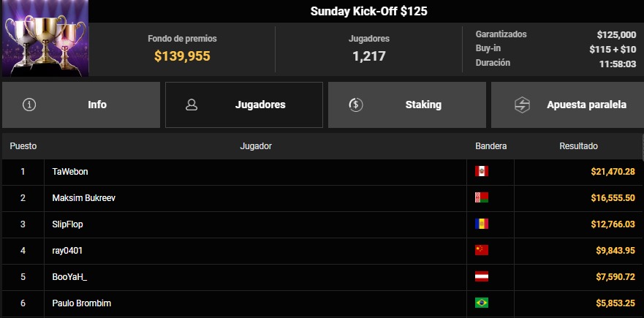Click the Belarus flag for Maksim Bukreev

[x=481, y=197]
